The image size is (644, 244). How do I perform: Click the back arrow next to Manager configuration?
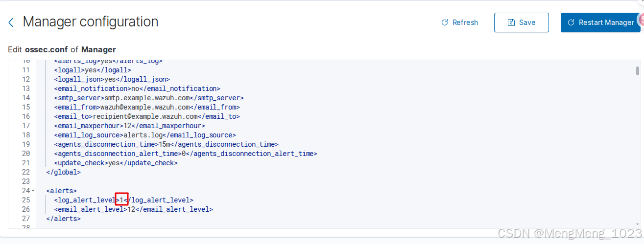click(11, 22)
